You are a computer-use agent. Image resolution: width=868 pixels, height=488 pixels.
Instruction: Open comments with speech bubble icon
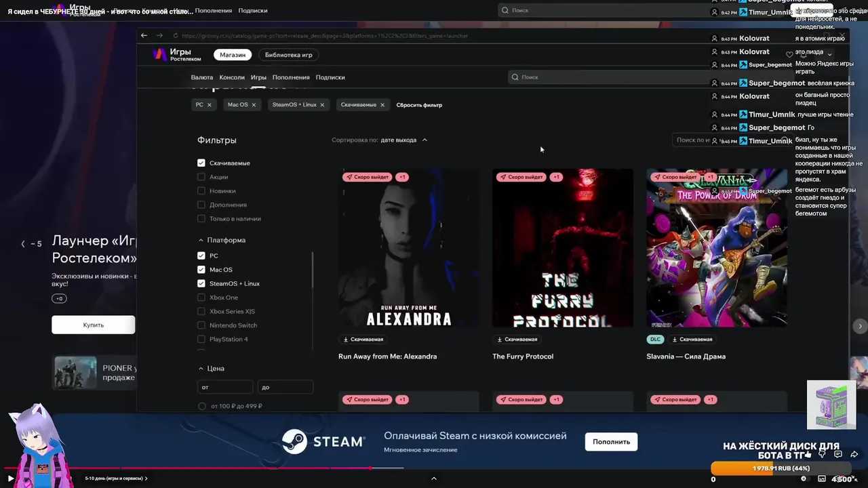[x=838, y=454]
